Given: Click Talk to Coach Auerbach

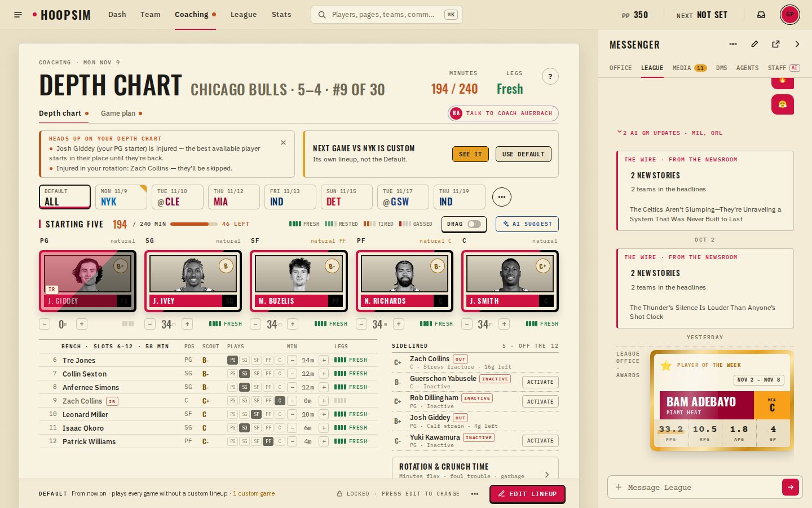Looking at the screenshot, I should tap(503, 113).
